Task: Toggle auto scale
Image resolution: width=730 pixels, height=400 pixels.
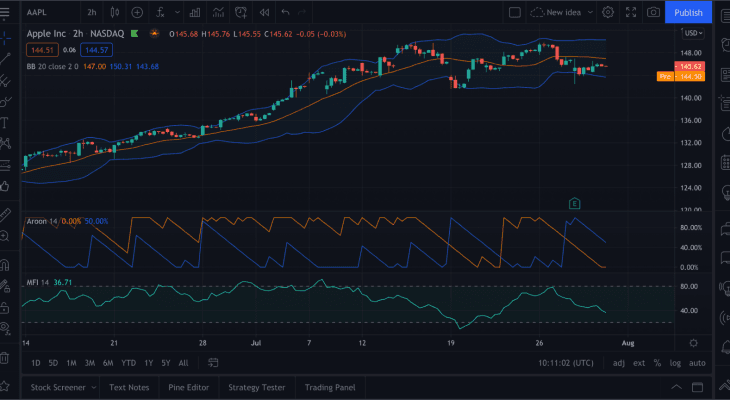Action: [697, 363]
